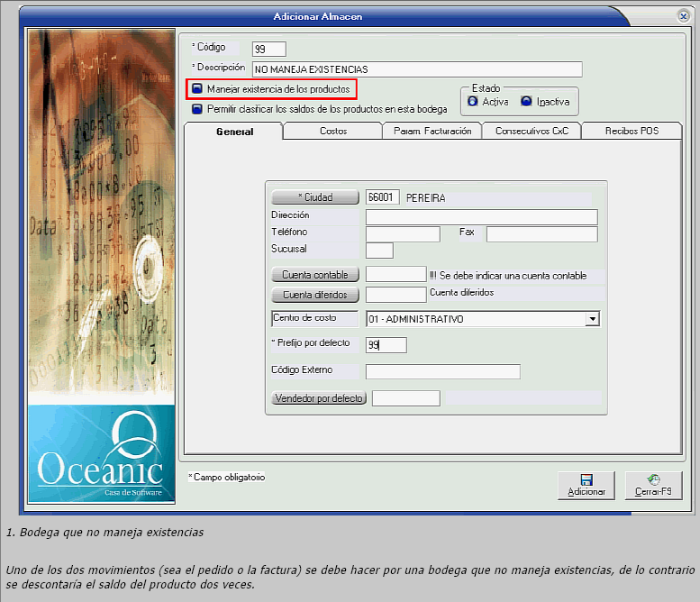The height and width of the screenshot is (602, 700).
Task: Select the Activa estado radio button
Action: [473, 102]
